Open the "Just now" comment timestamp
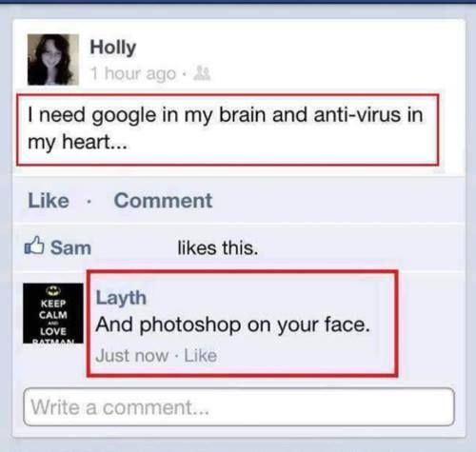The width and height of the screenshot is (476, 452). coord(132,356)
